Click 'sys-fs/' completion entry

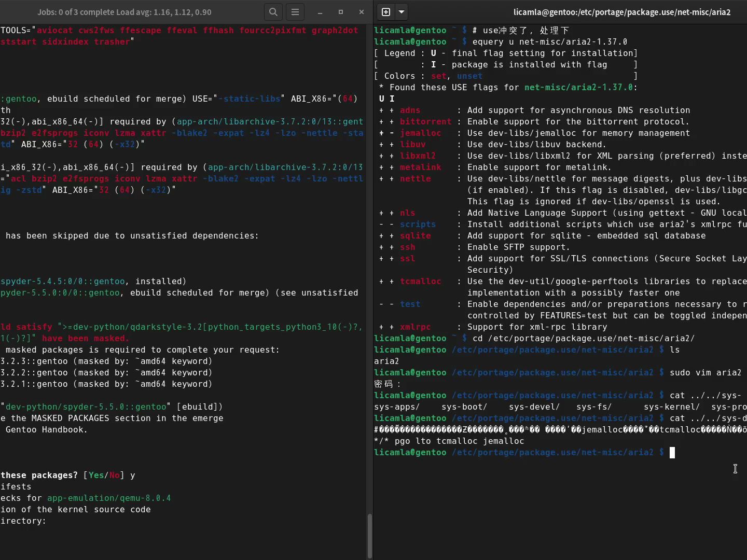pyautogui.click(x=594, y=407)
